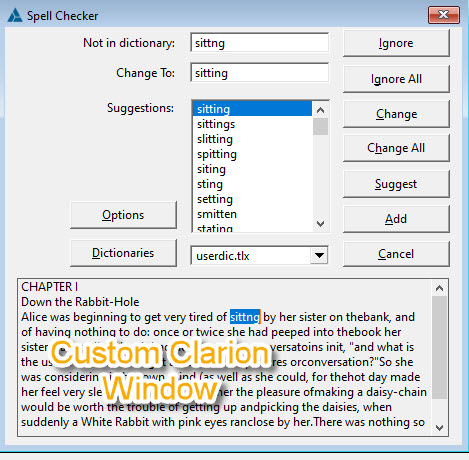This screenshot has height=460, width=469.
Task: Open the Dictionaries button
Action: click(x=123, y=253)
